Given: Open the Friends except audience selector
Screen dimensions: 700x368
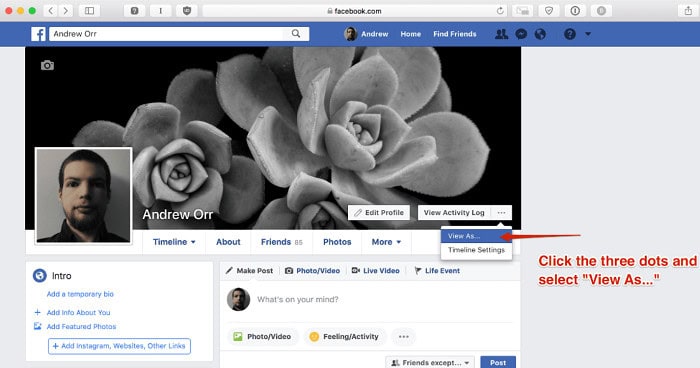Looking at the screenshot, I should 430,363.
